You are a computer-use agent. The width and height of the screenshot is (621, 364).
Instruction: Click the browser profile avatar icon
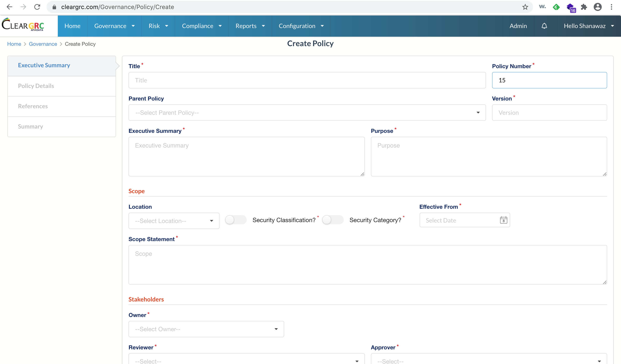coord(597,7)
